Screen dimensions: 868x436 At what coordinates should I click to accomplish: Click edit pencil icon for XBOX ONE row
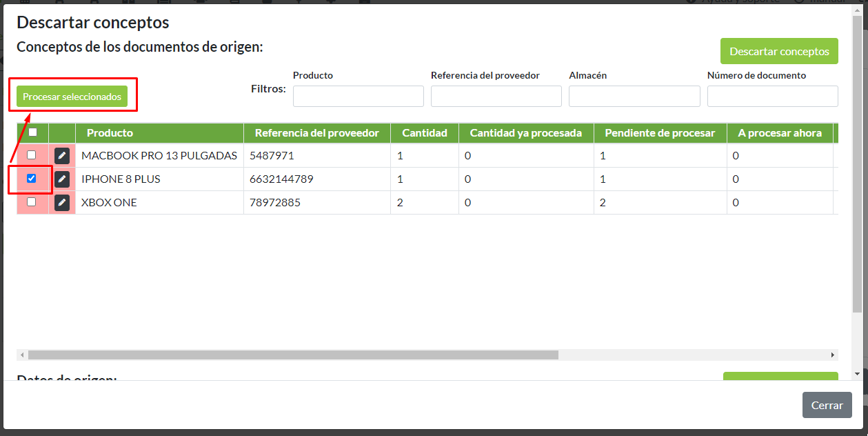pos(62,203)
